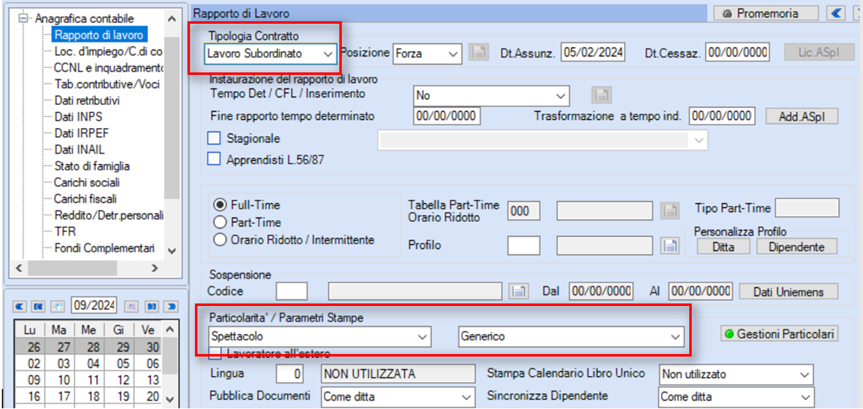This screenshot has height=409, width=863.
Task: Jump back with double-left arrow calendar icon
Action: tap(39, 305)
